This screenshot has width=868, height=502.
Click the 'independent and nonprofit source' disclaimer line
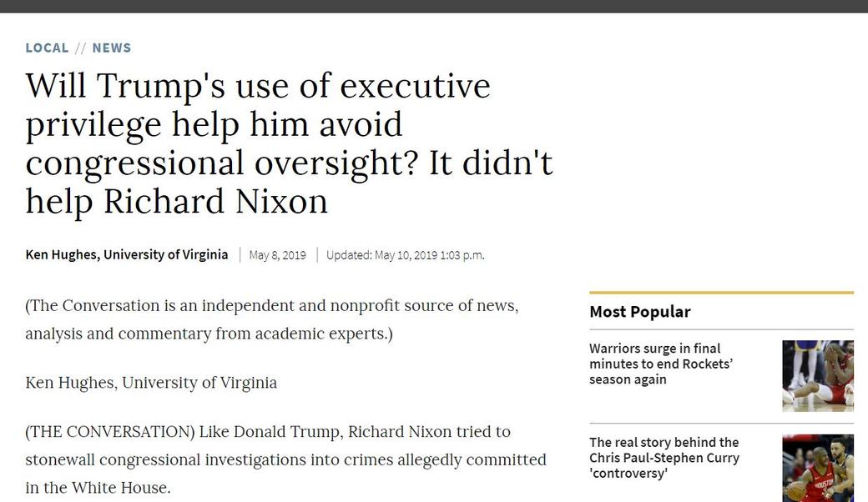point(271,306)
